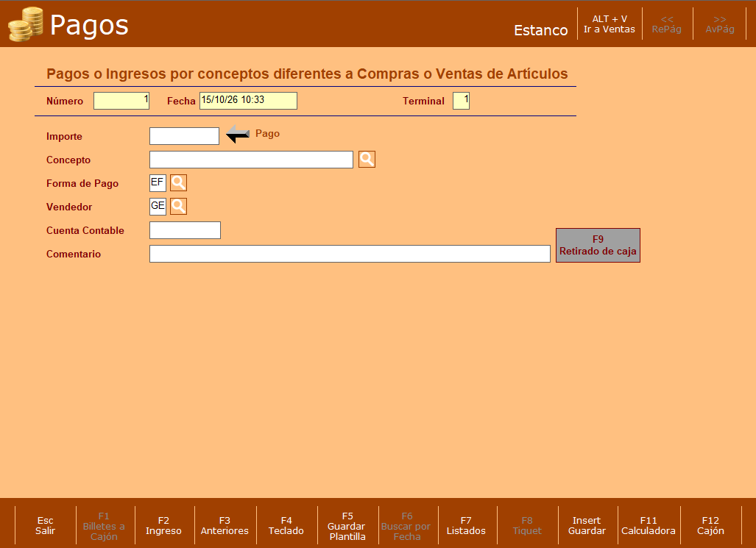Click the F8 Tiquet button
The width and height of the screenshot is (756, 548).
coord(527,525)
